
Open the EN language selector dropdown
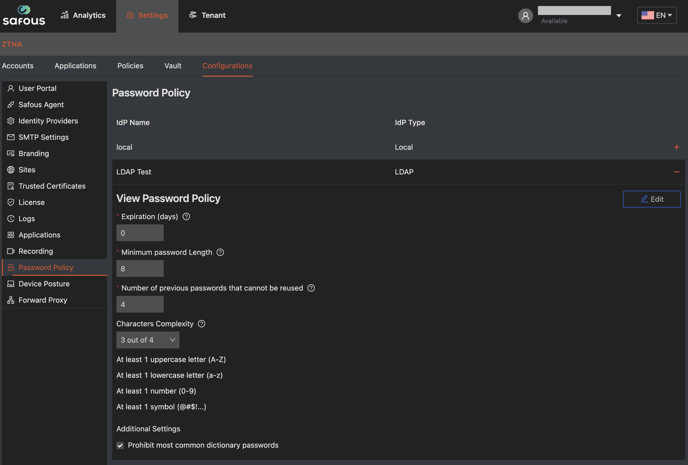coord(657,15)
